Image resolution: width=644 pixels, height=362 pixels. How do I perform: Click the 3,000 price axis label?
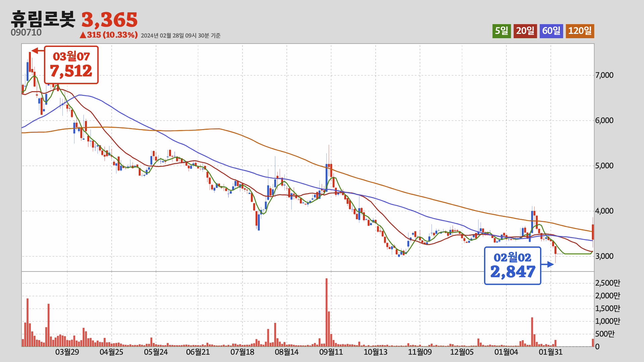tap(604, 256)
